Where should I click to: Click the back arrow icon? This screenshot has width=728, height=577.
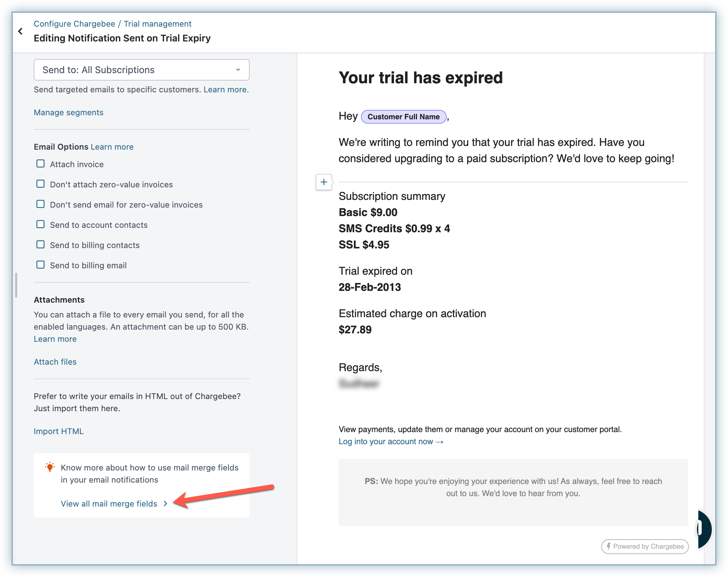(x=21, y=31)
